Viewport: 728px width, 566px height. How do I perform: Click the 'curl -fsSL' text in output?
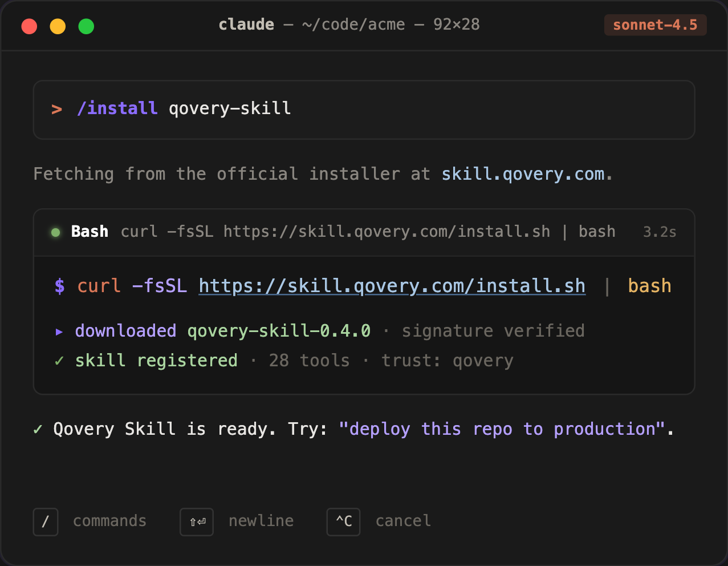pyautogui.click(x=132, y=286)
